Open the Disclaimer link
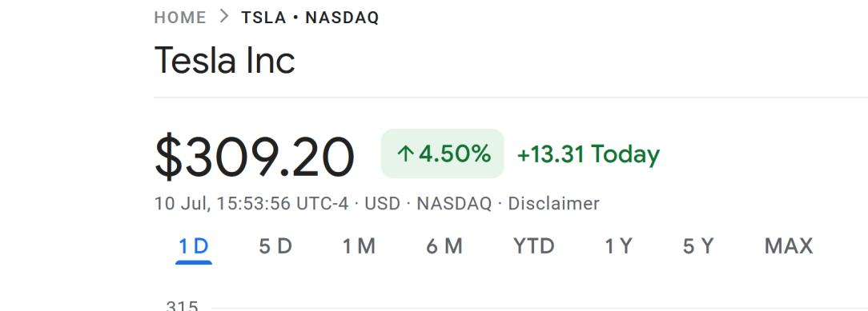Viewport: 868px width, 311px height. [553, 204]
